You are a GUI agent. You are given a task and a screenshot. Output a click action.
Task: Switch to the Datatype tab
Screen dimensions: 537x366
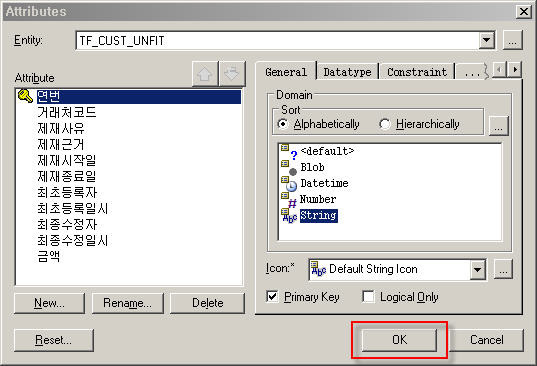347,72
